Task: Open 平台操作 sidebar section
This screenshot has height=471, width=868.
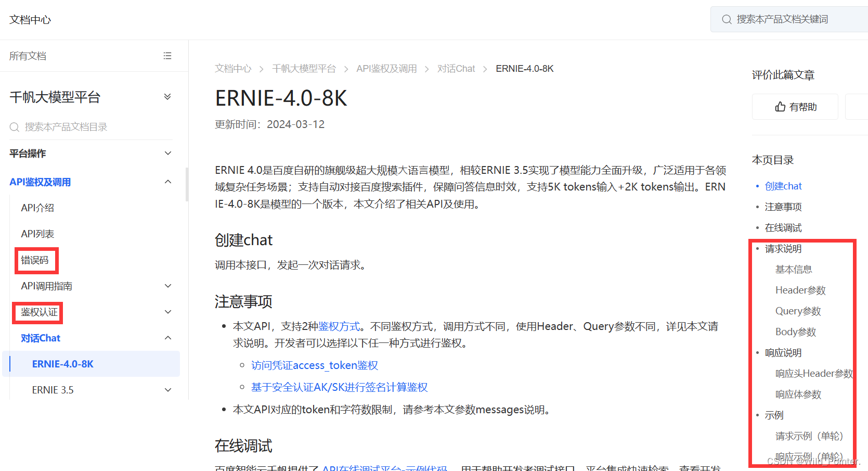Action: tap(28, 153)
